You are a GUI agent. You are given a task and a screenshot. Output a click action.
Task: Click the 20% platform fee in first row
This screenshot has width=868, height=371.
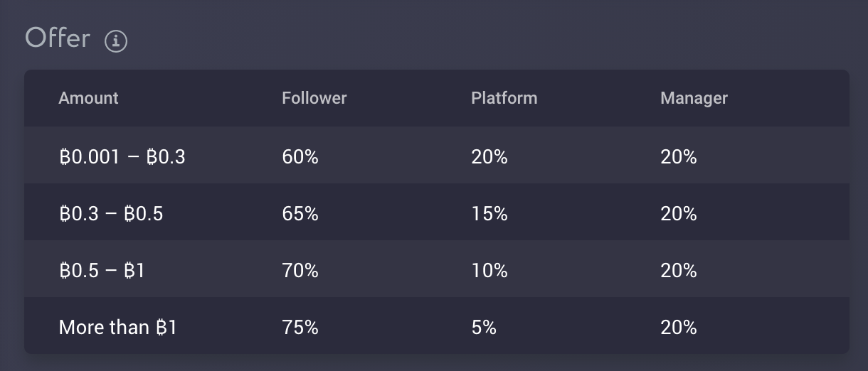pos(489,156)
